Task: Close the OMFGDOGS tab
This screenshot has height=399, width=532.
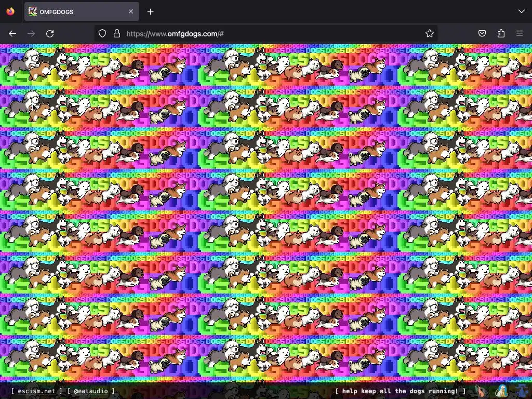Action: pos(131,11)
